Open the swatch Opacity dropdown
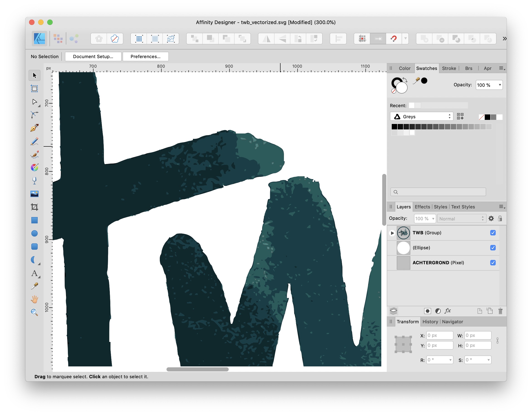The width and height of the screenshot is (532, 415). click(489, 85)
